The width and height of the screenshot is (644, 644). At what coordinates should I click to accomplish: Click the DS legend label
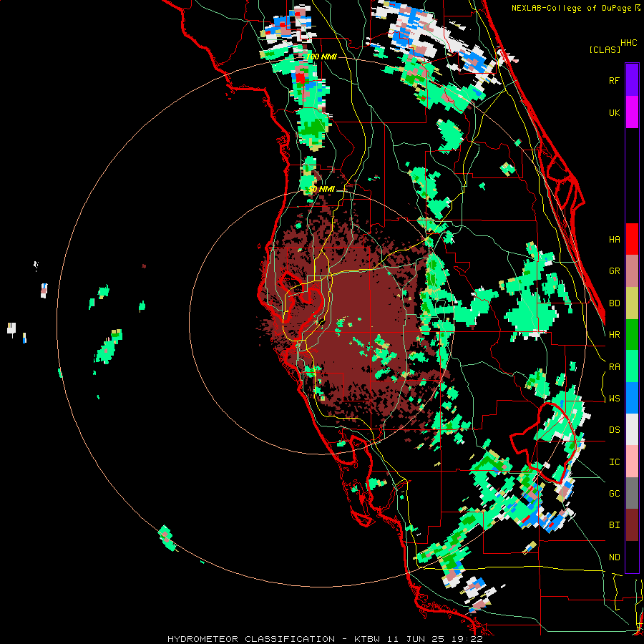(614, 429)
